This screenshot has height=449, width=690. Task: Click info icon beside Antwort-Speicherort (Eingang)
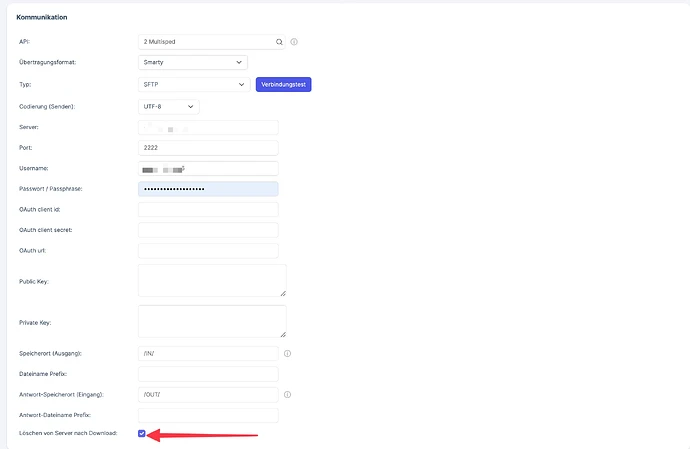(287, 394)
